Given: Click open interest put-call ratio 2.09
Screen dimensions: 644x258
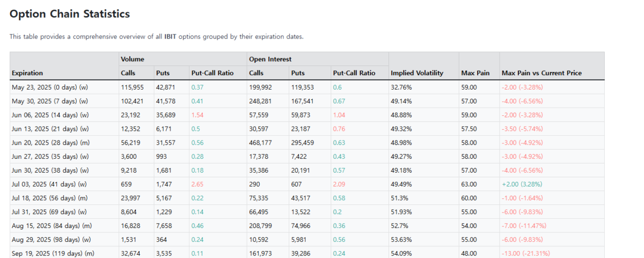Looking at the screenshot, I should 339,185.
